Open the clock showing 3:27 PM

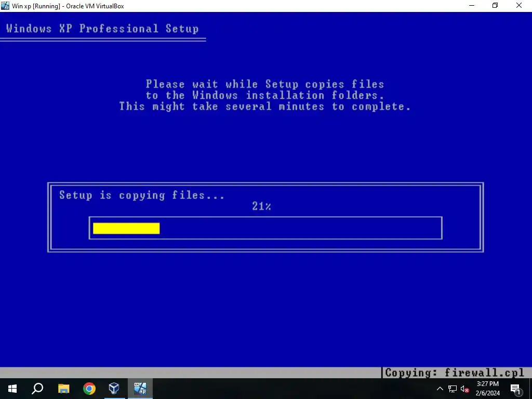tap(487, 384)
